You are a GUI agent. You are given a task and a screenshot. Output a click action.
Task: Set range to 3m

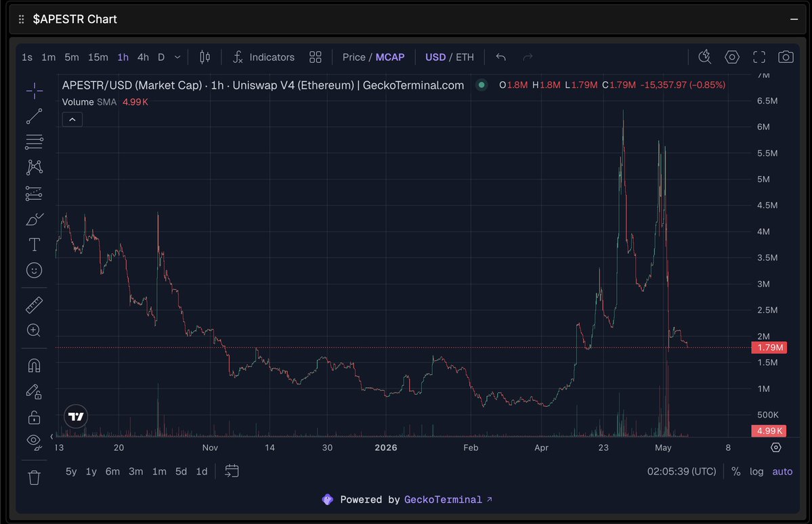click(x=135, y=471)
